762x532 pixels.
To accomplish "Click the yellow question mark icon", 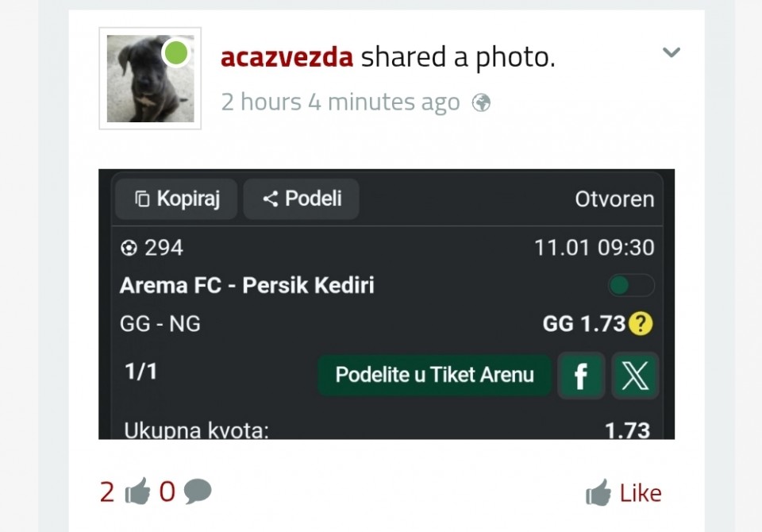I will (x=641, y=324).
